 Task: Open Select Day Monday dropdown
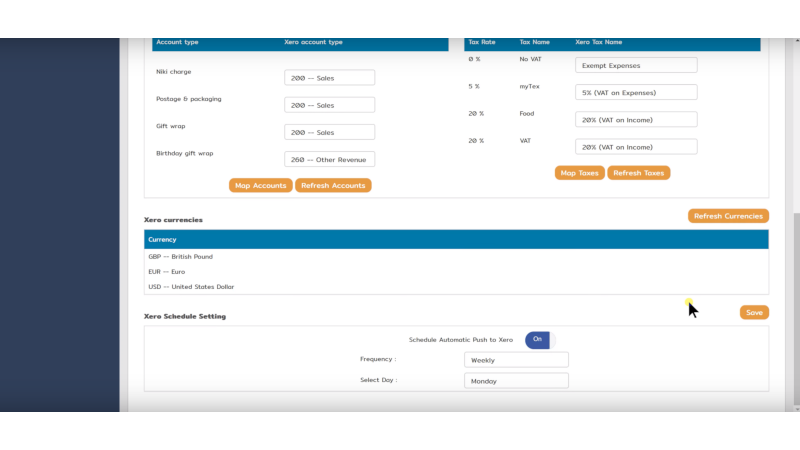click(516, 381)
